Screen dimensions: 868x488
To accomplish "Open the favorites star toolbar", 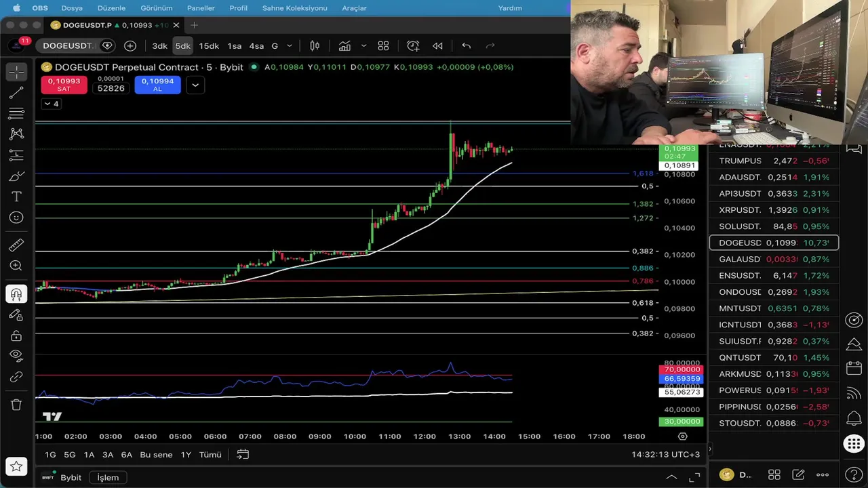I will 16,466.
